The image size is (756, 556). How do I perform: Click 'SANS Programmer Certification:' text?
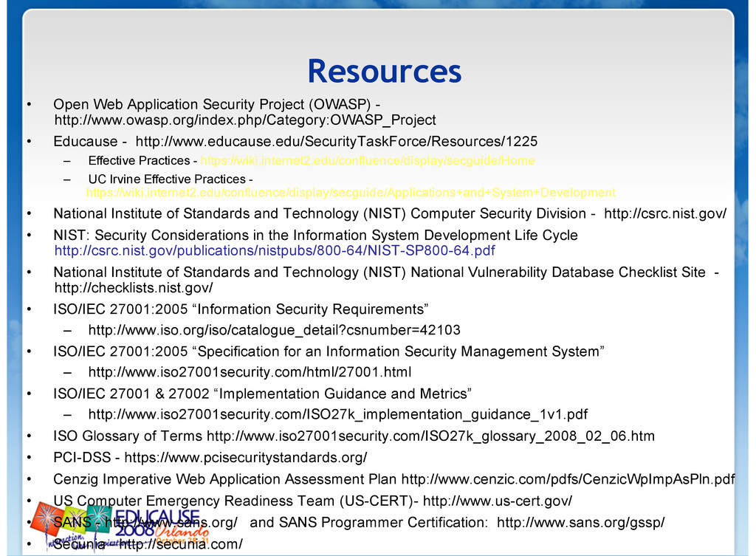click(384, 523)
